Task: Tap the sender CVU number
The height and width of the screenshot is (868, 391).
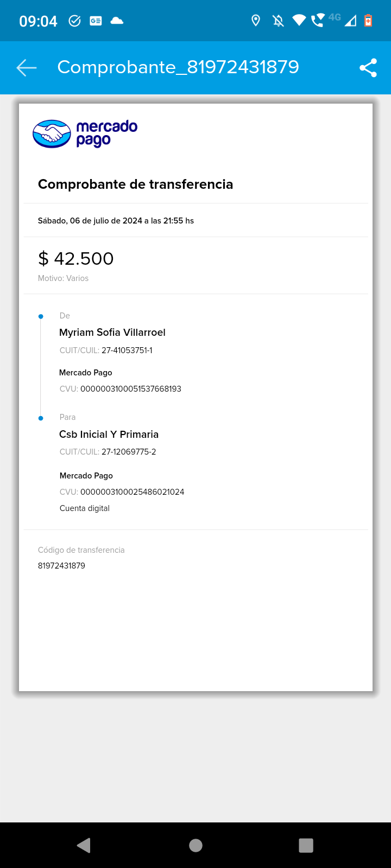Action: (x=131, y=389)
